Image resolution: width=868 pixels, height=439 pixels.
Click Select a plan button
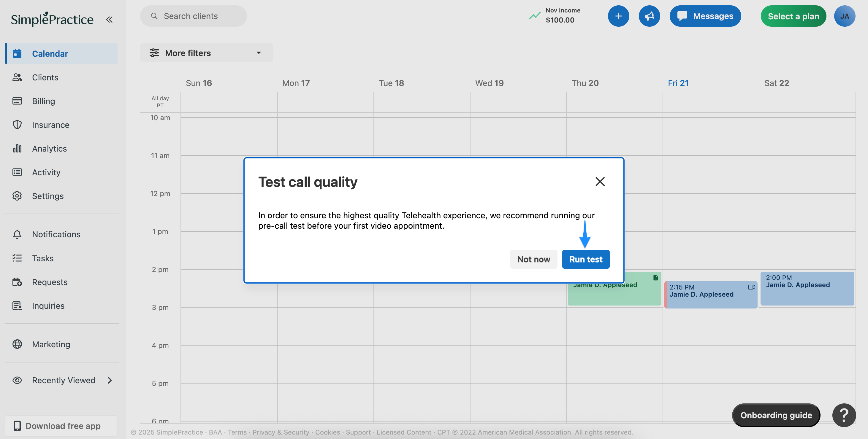click(x=793, y=16)
